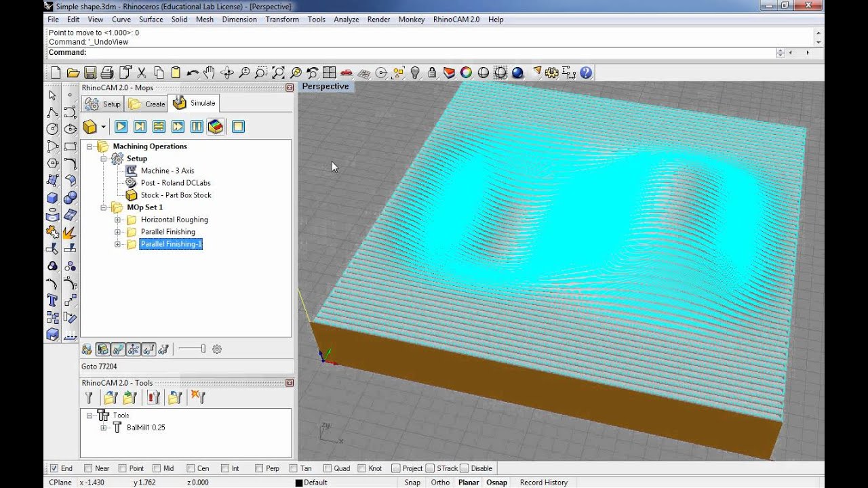Screen dimensions: 868x488
Task: Toggle the End osnap checkbox
Action: pyautogui.click(x=54, y=468)
